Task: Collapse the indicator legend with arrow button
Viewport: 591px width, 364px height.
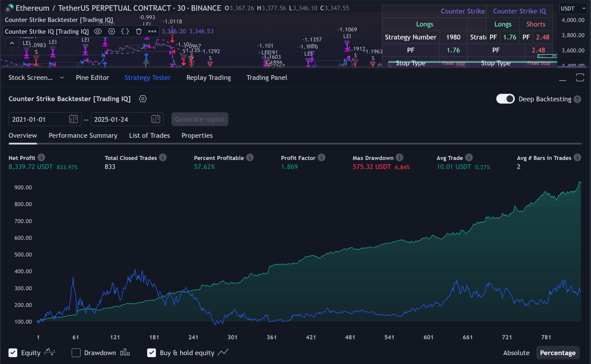Action: point(12,43)
